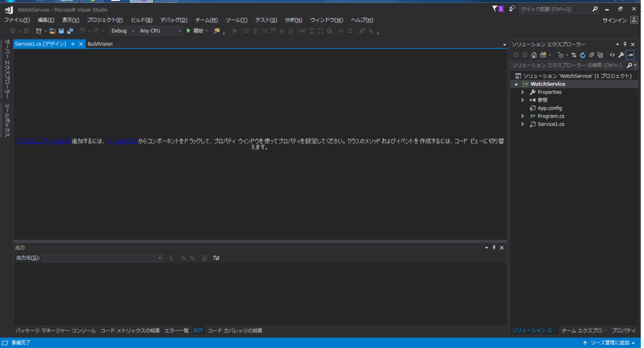
Task: Switch to the チーム エクスプローラー tab
Action: tap(584, 331)
